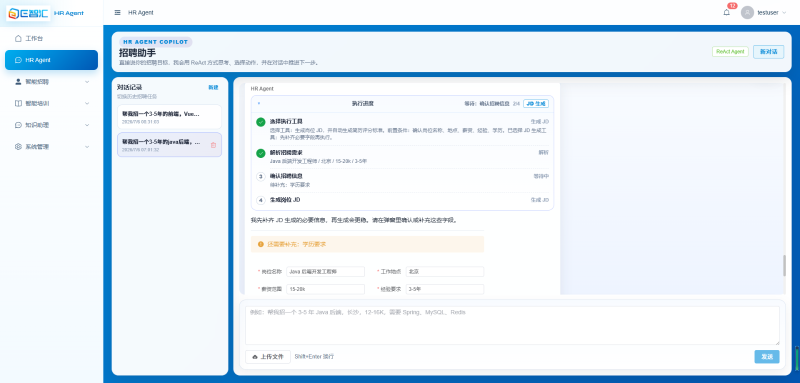Viewport: 800px width, 383px height.
Task: Focus the large message input box
Action: click(x=512, y=326)
